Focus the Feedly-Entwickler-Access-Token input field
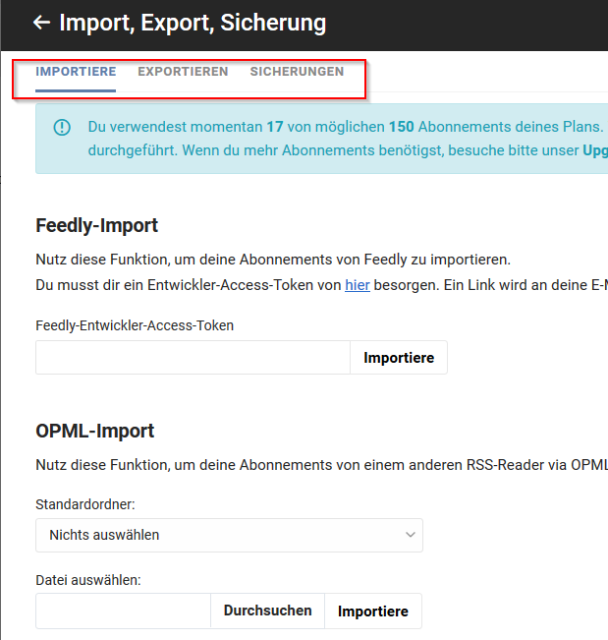608x640 pixels. tap(193, 358)
